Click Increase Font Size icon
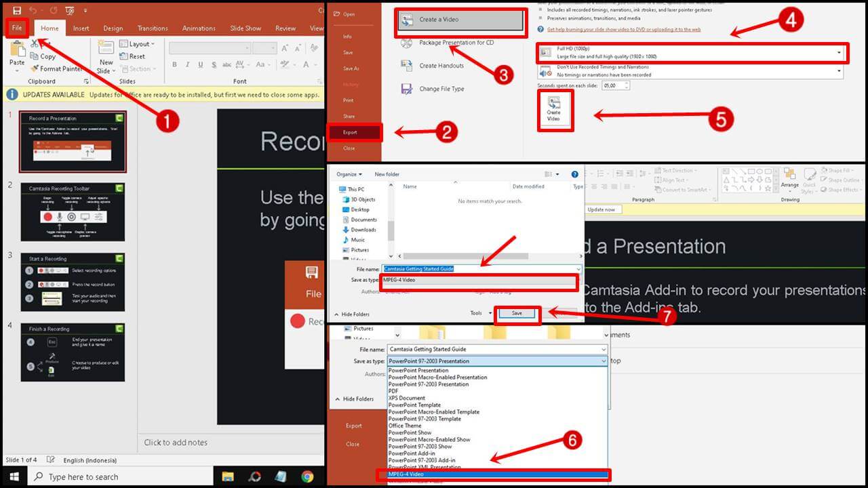The height and width of the screenshot is (488, 868). click(284, 48)
